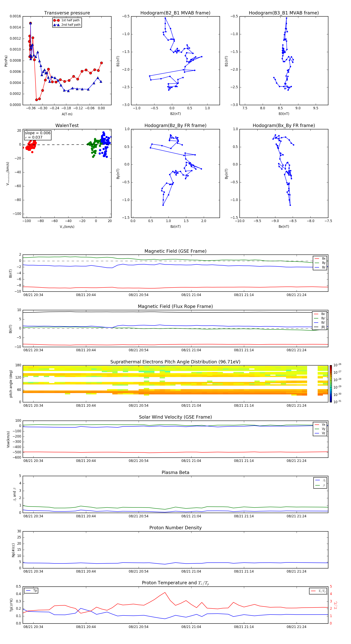Click the pitch angle colorbar scale
This screenshot has height=644, width=351.
point(331,383)
